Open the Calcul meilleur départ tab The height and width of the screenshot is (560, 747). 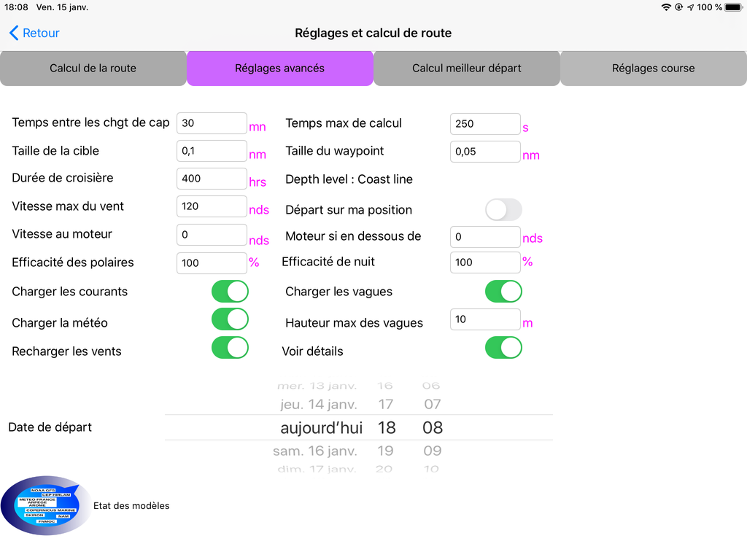(x=466, y=68)
